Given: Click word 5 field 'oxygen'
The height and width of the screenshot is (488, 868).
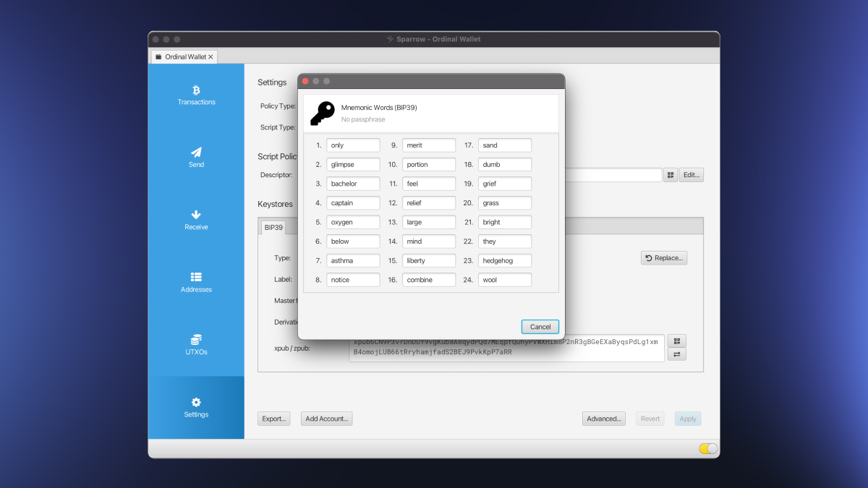Looking at the screenshot, I should [x=353, y=222].
